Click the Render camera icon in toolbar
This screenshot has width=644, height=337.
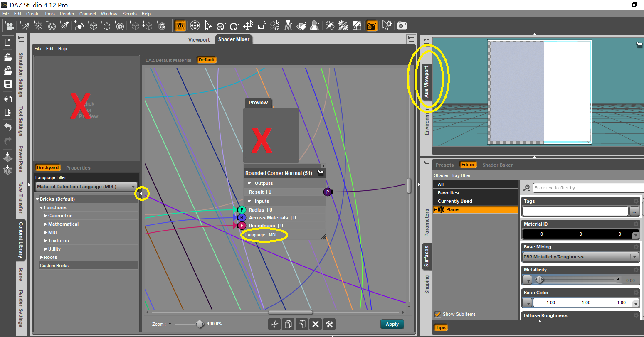click(402, 26)
